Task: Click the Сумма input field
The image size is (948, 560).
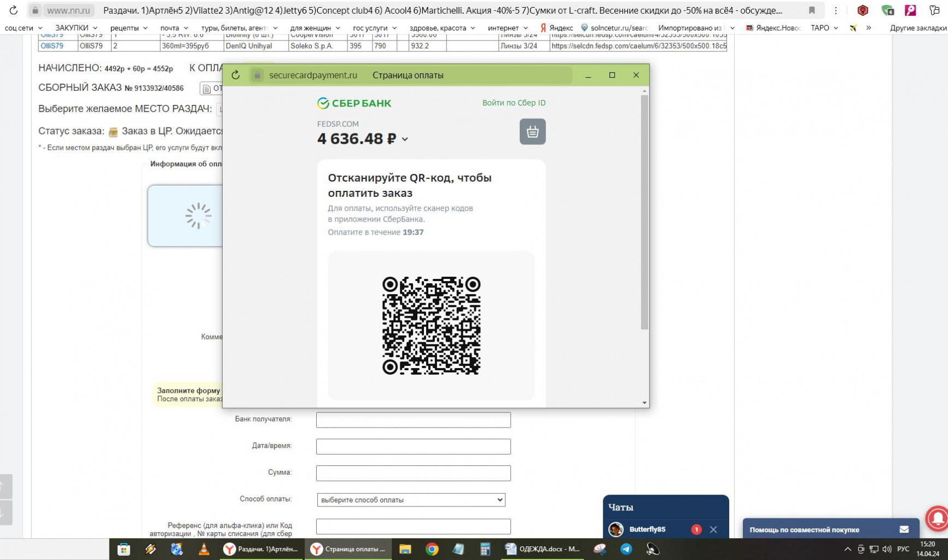Action: pyautogui.click(x=413, y=473)
